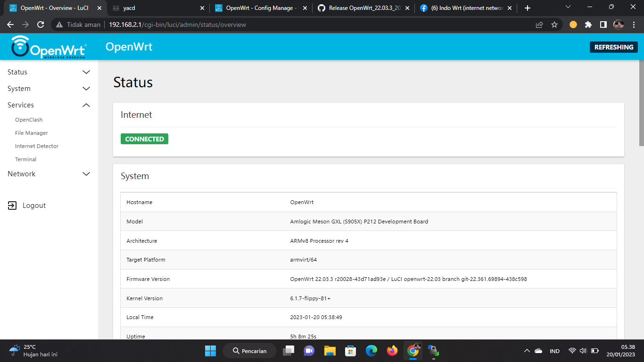Switch to the Indo Wrt Facebook tab

click(464, 8)
